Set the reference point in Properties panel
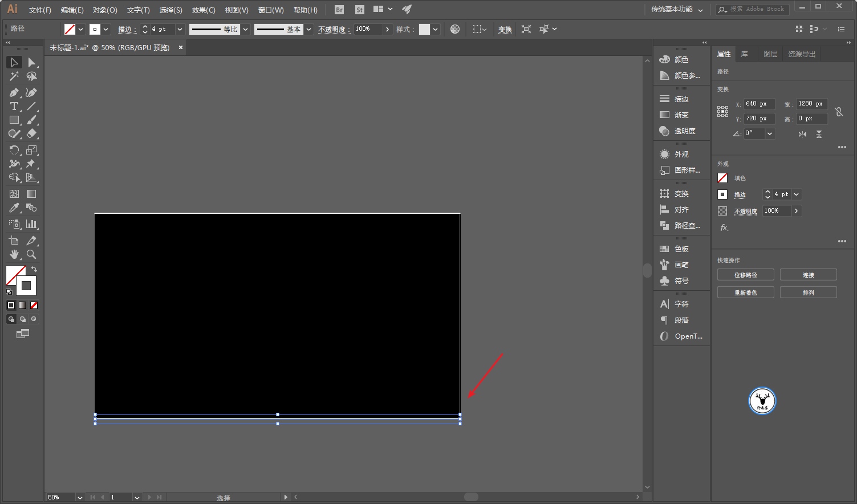This screenshot has height=504, width=857. [722, 112]
